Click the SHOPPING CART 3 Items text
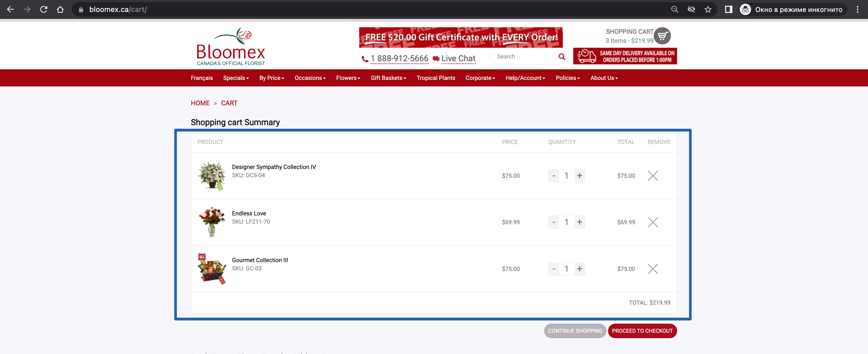868x354 pixels. pyautogui.click(x=629, y=36)
